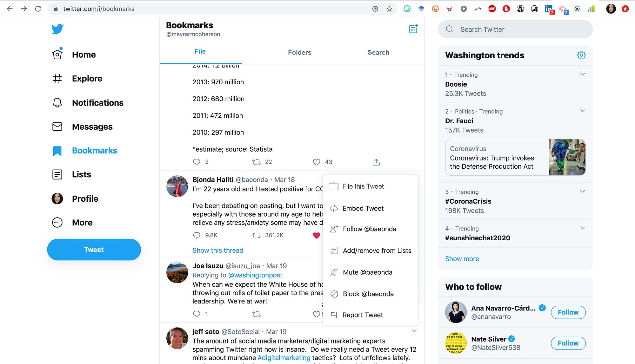
Task: Click the Search Twitter field
Action: pos(515,29)
